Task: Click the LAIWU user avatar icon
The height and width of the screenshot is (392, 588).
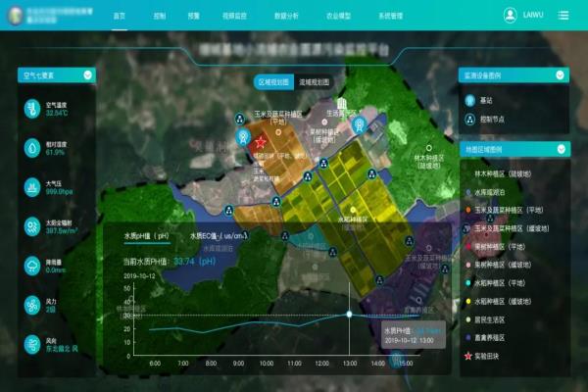Action: click(x=510, y=16)
